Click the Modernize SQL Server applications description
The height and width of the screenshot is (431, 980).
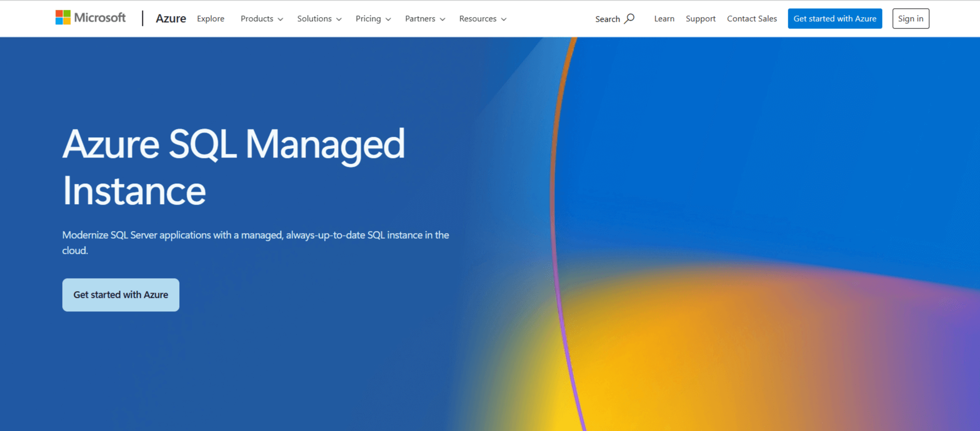256,242
